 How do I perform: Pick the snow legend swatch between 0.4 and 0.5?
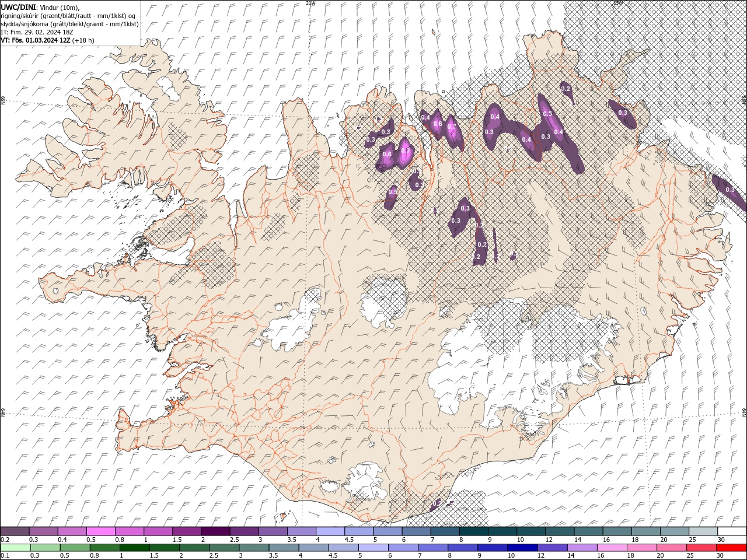point(72,531)
